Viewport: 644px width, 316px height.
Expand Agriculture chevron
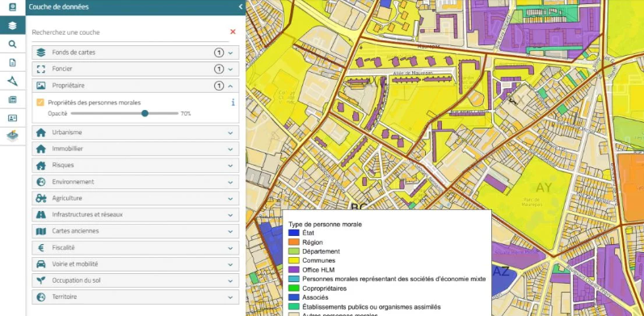230,198
